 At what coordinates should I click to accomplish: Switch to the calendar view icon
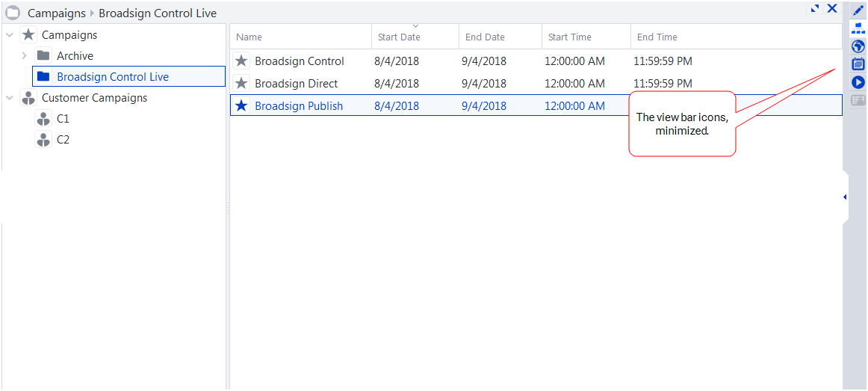click(x=858, y=64)
